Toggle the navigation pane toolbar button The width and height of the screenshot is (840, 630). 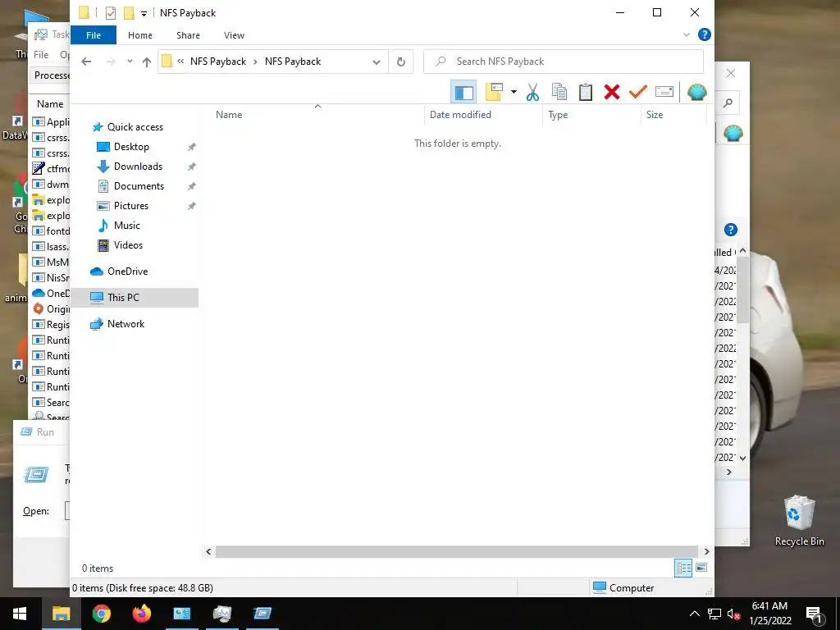tap(463, 92)
